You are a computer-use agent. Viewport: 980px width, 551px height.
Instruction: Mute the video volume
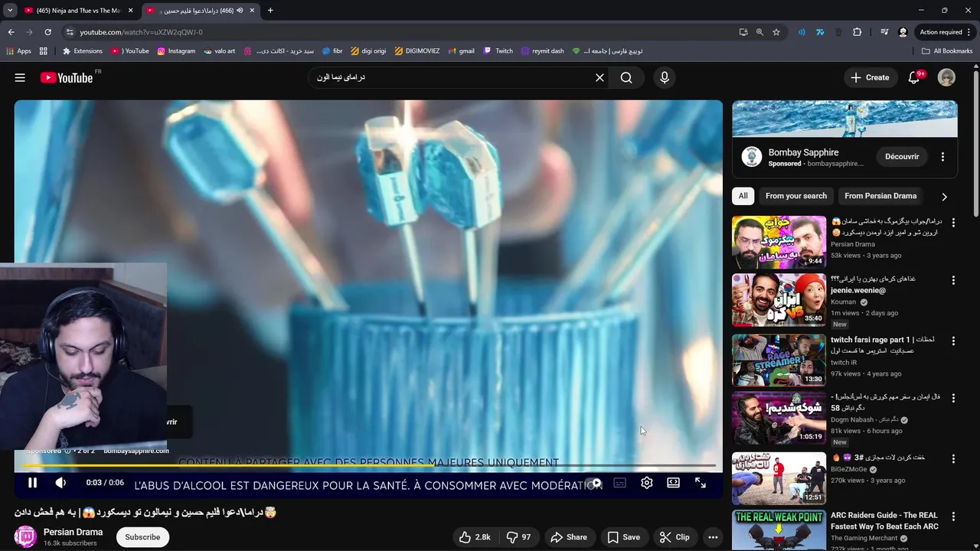tap(60, 483)
